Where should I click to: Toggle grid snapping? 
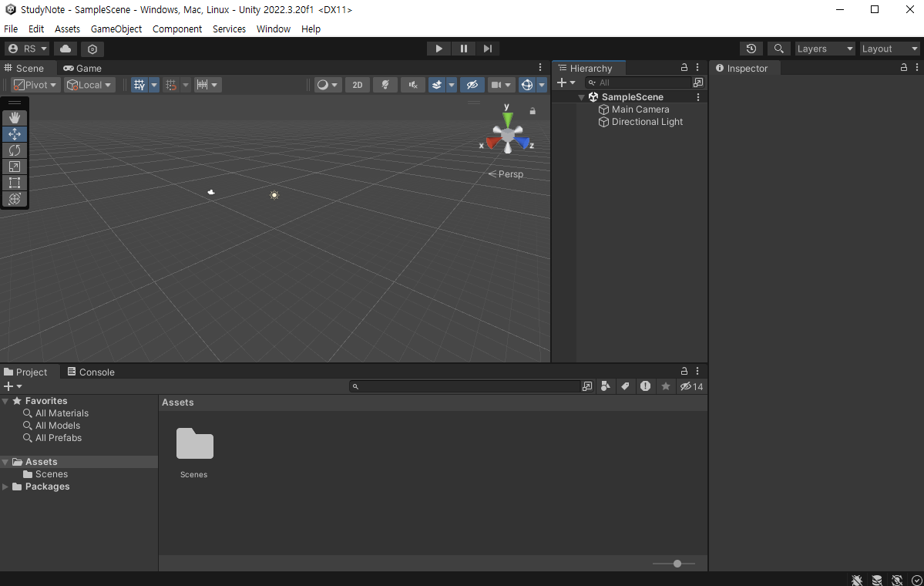[x=171, y=85]
